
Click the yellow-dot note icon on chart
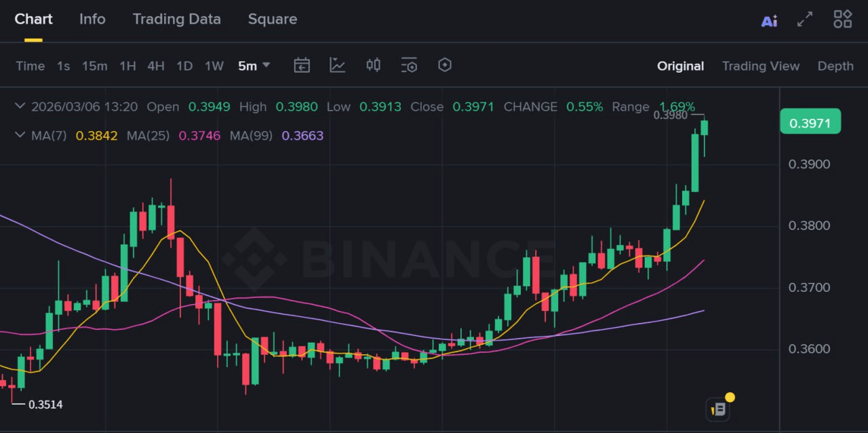719,409
